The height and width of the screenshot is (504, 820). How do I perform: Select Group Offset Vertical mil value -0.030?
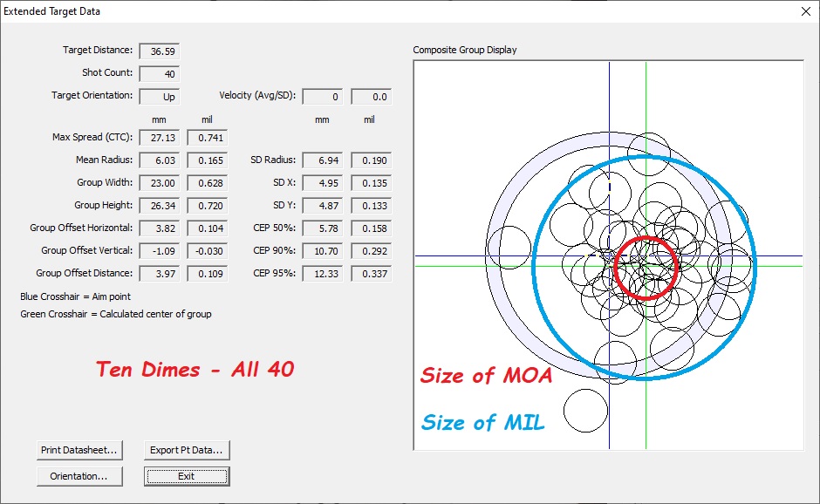208,251
